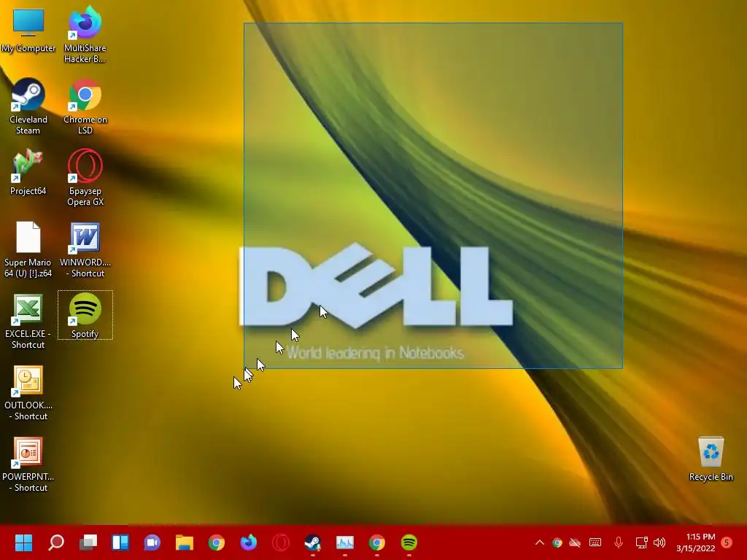Select the Spotify desktop shortcut
This screenshot has height=560, width=747.
[x=85, y=315]
